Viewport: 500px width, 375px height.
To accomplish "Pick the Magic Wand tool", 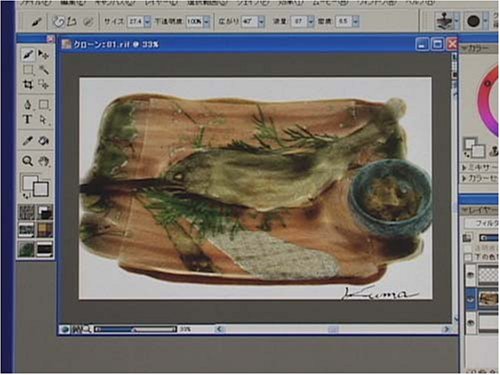I will [x=43, y=70].
